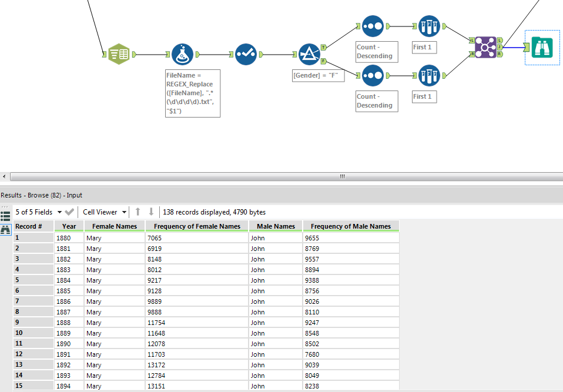Select the blue Select tool after the Formula

246,54
